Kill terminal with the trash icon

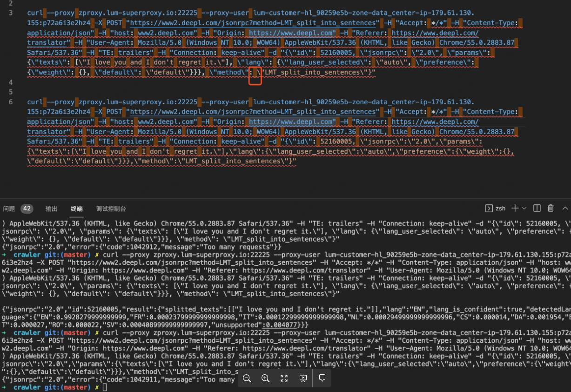coord(551,208)
